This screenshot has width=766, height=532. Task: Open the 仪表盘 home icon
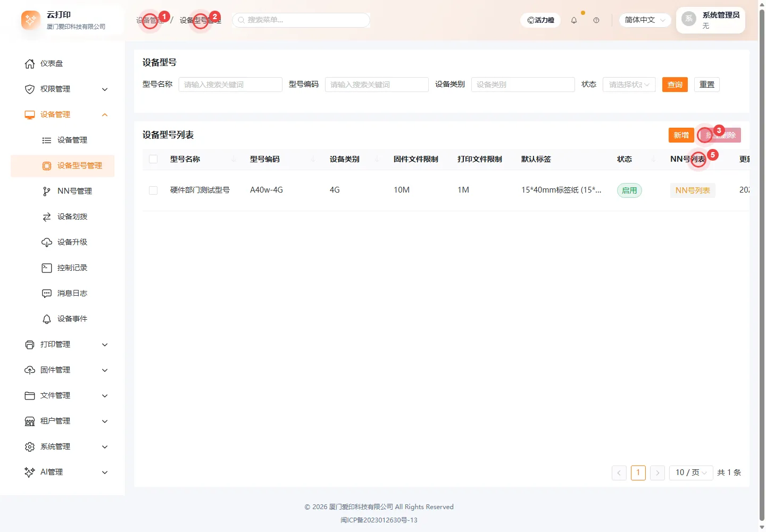tap(30, 64)
